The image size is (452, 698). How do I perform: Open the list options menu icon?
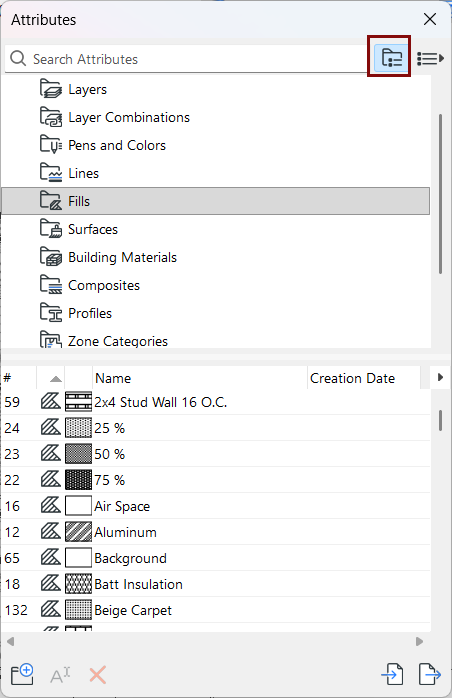430,59
